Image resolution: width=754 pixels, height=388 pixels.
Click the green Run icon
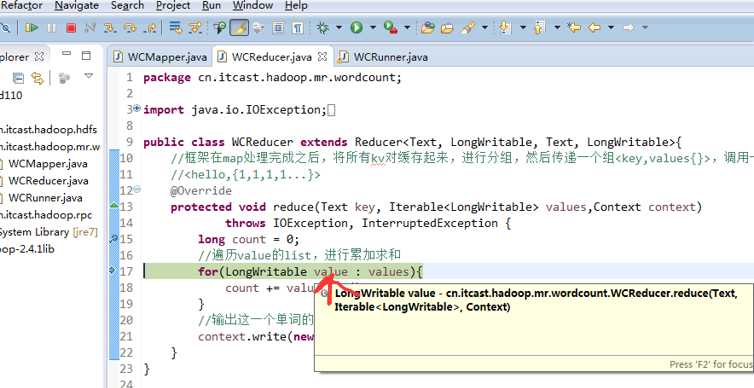coord(356,28)
